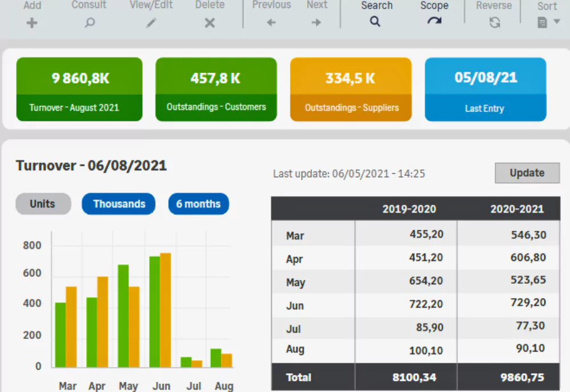This screenshot has height=392, width=570.
Task: Click the Add plus icon
Action: tap(32, 23)
